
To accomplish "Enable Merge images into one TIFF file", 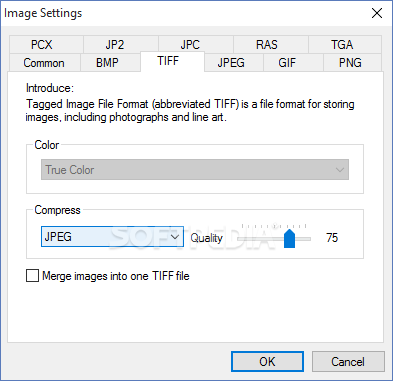I will point(32,276).
